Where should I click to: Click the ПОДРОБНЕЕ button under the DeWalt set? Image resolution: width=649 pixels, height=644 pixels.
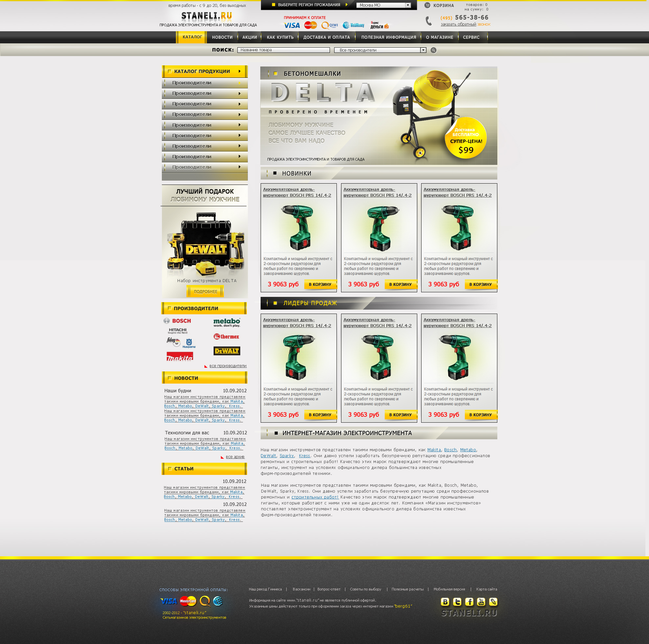[205, 291]
